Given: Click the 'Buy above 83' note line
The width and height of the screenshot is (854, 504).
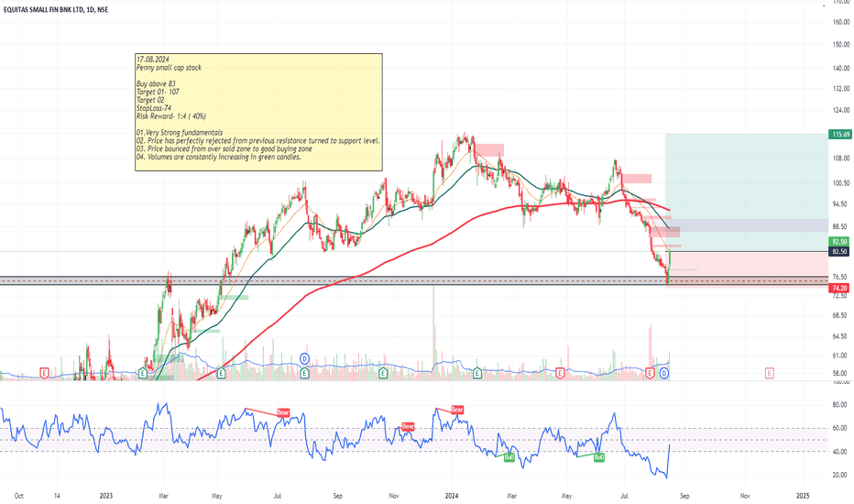Looking at the screenshot, I should click(156, 84).
